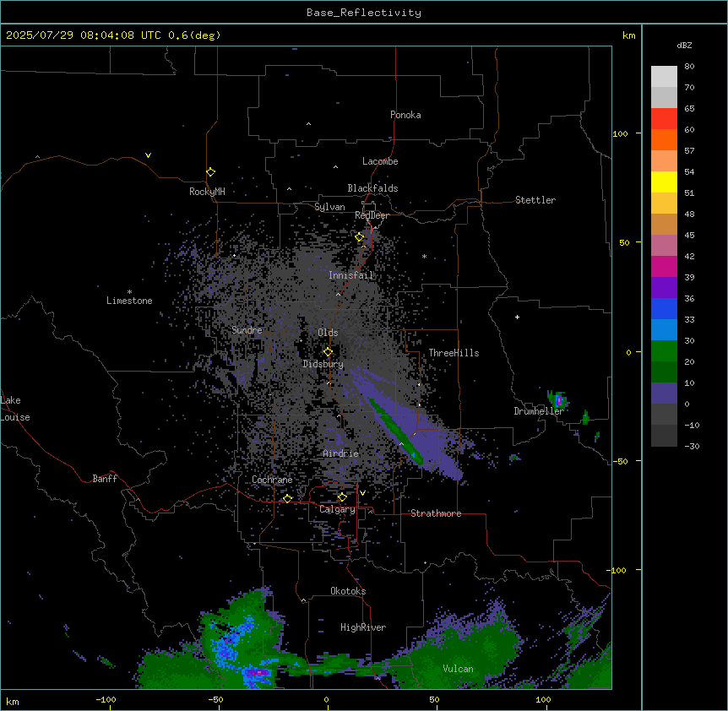Click the RedDeer city label

372,215
